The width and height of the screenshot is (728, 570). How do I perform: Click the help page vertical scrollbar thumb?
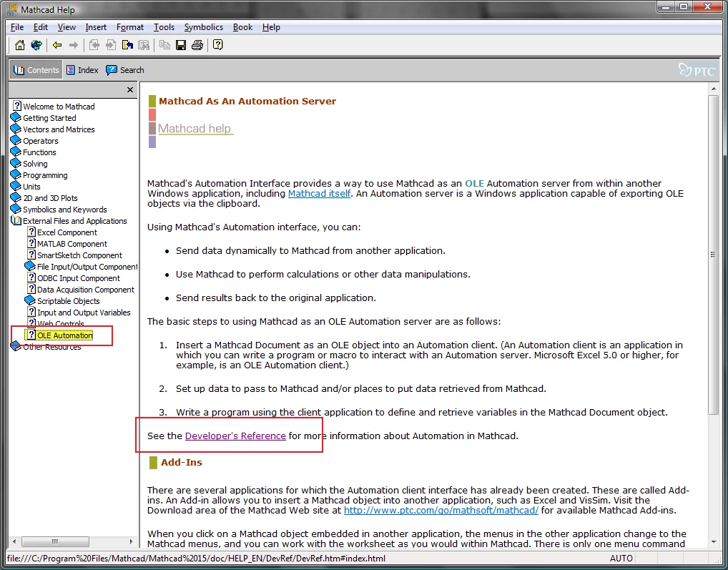713,255
